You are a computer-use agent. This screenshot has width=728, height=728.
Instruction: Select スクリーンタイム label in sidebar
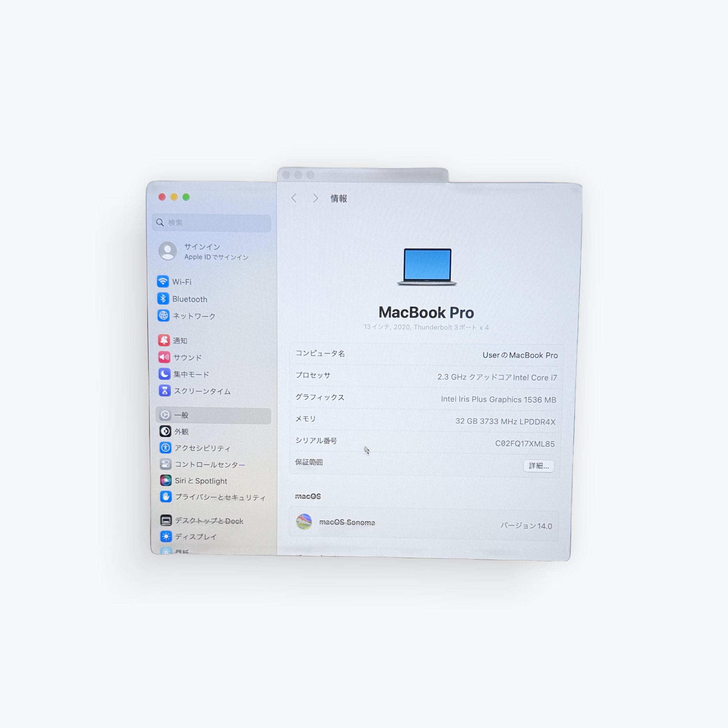[202, 391]
